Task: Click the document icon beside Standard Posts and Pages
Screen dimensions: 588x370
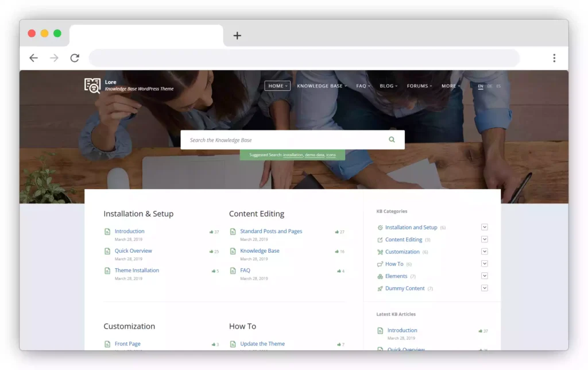Action: pos(233,232)
